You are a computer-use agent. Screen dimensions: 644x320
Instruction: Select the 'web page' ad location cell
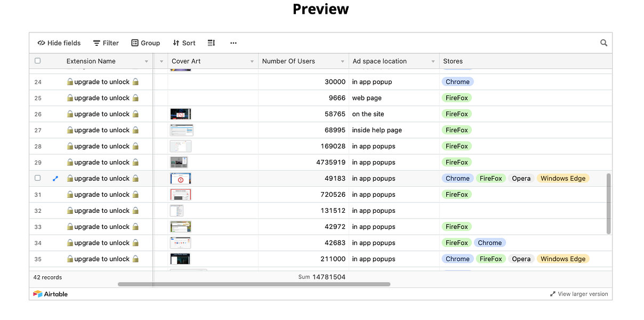[394, 98]
